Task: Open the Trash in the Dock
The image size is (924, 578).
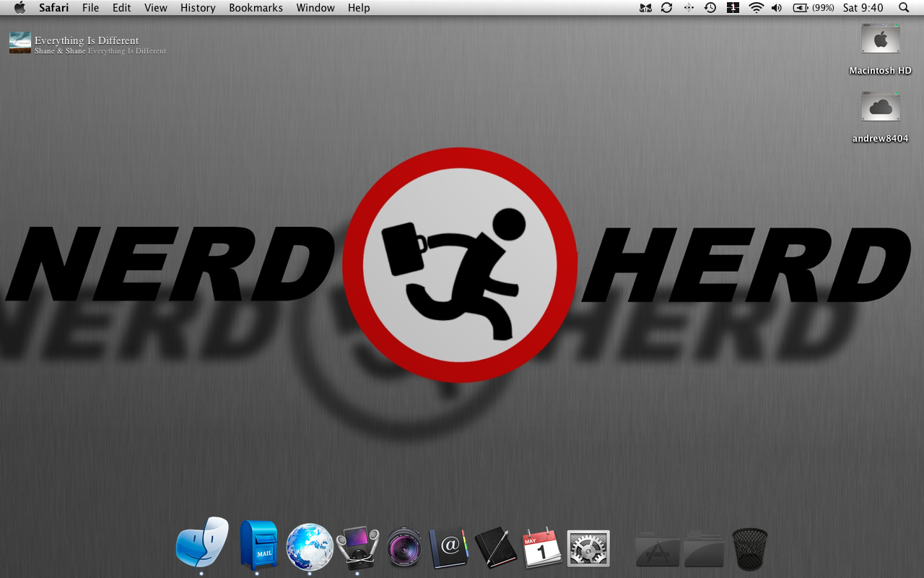Action: coord(750,548)
